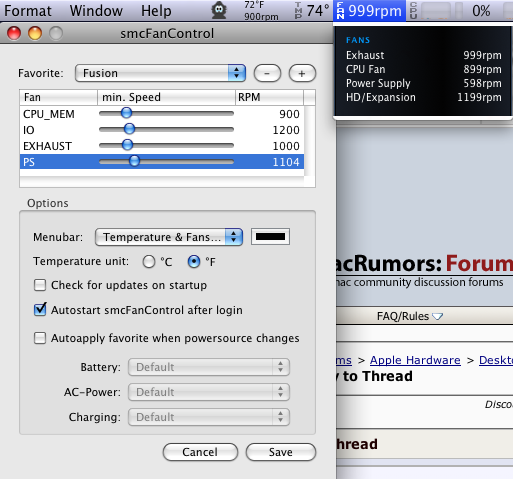This screenshot has width=513, height=479.
Task: Enable Check for updates on startup
Action: pos(40,285)
